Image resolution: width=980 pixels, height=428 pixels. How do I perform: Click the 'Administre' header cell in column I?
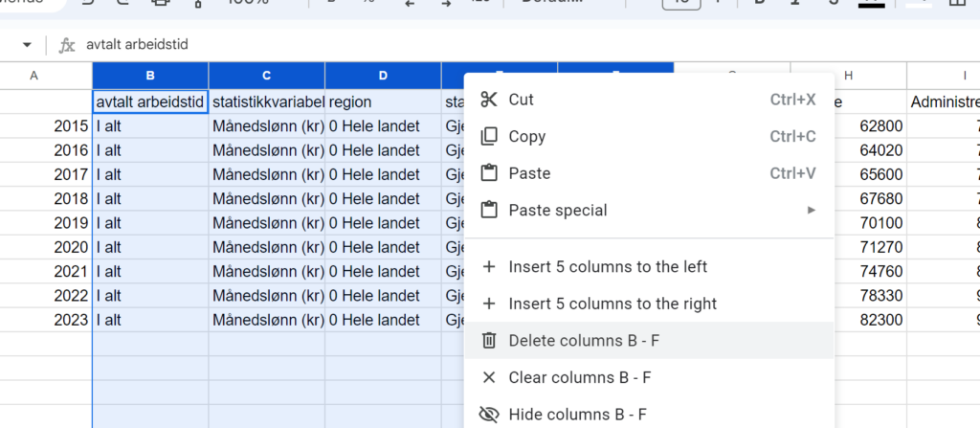tap(944, 102)
